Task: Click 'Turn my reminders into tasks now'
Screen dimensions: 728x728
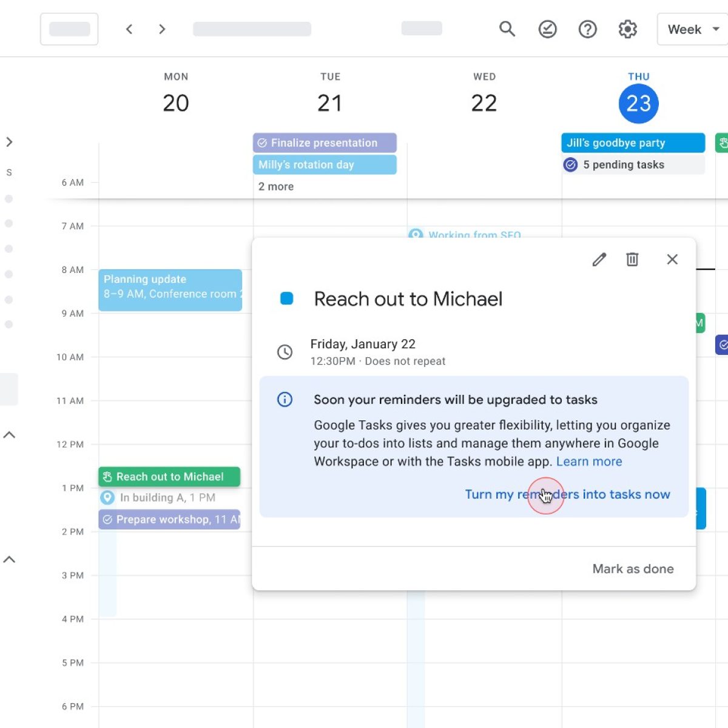Action: pyautogui.click(x=567, y=494)
